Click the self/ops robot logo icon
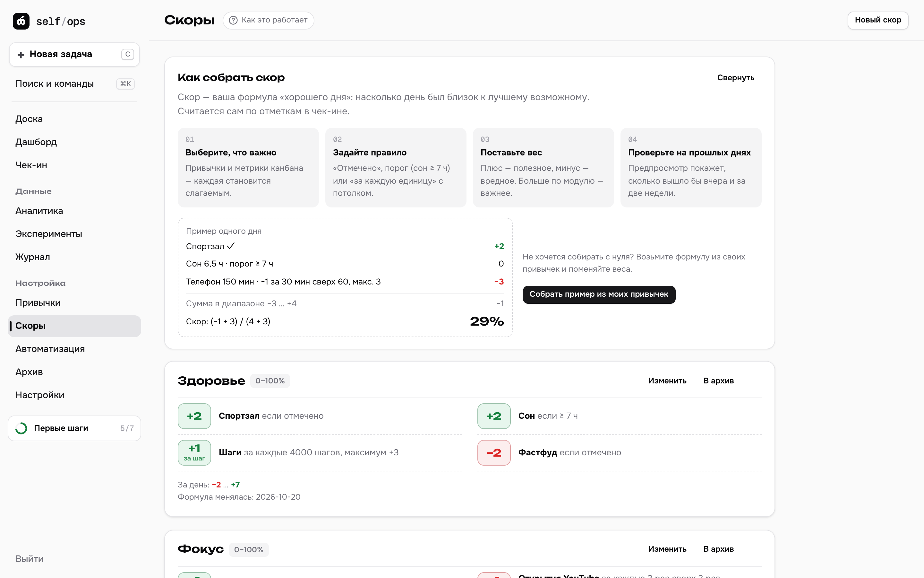Screen dimensions: 924x578 click(x=21, y=21)
